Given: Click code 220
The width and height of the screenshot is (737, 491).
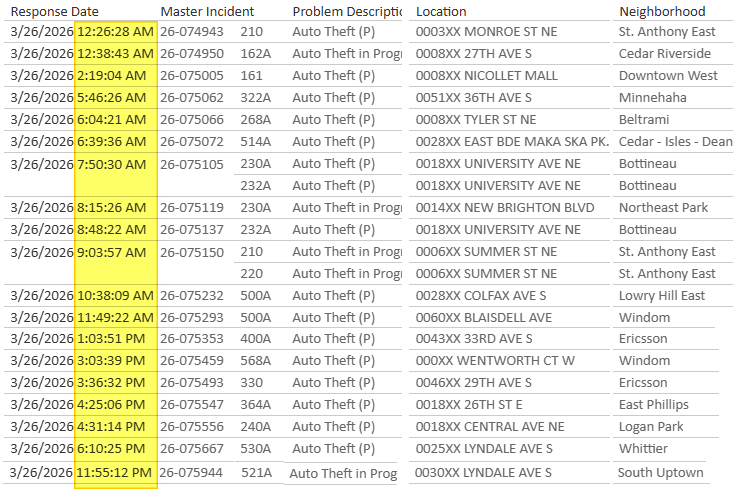Looking at the screenshot, I should pos(251,274).
